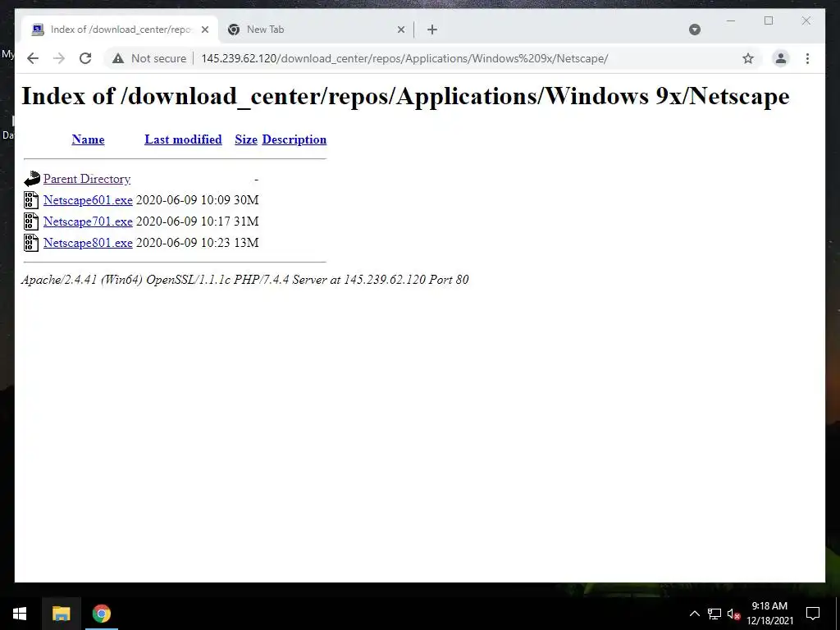Viewport: 840px width, 630px height.
Task: Sort listing by Name column
Action: [88, 139]
